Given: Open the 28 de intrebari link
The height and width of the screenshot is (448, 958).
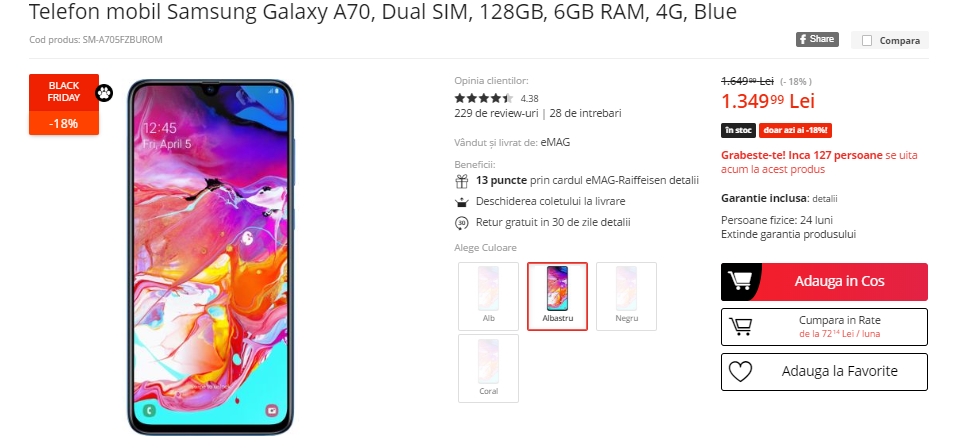Looking at the screenshot, I should 585,113.
